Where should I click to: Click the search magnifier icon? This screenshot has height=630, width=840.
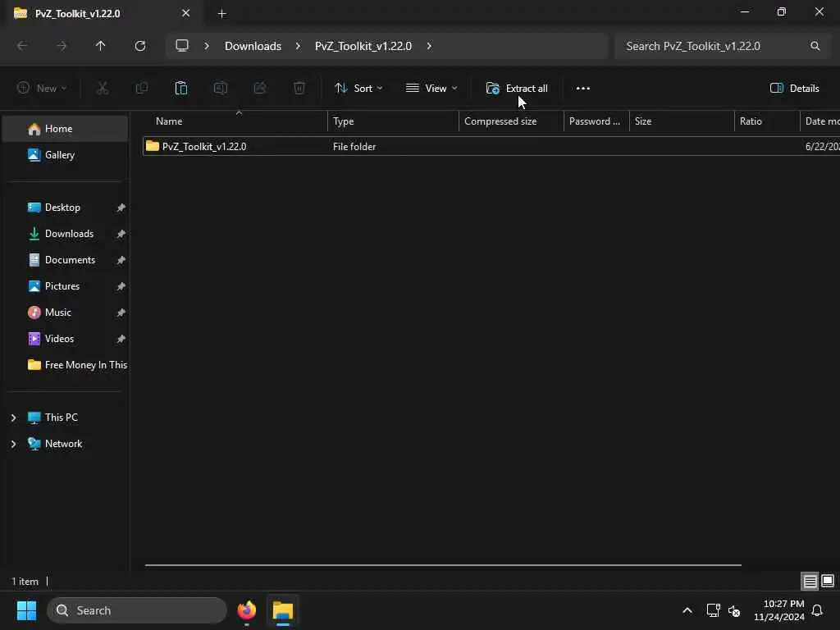coord(815,46)
